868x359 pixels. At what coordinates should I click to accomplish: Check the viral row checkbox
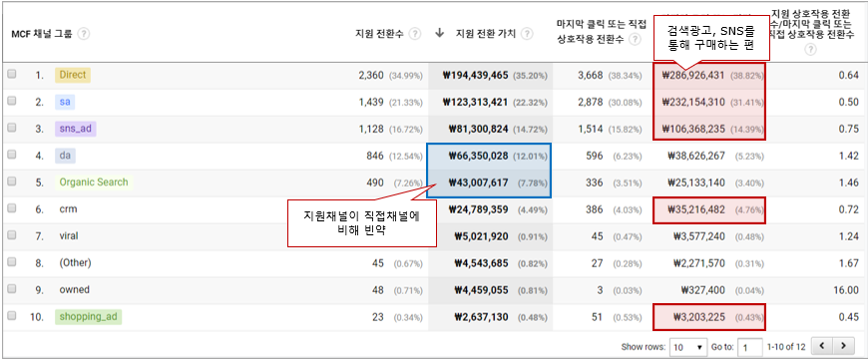tap(12, 235)
